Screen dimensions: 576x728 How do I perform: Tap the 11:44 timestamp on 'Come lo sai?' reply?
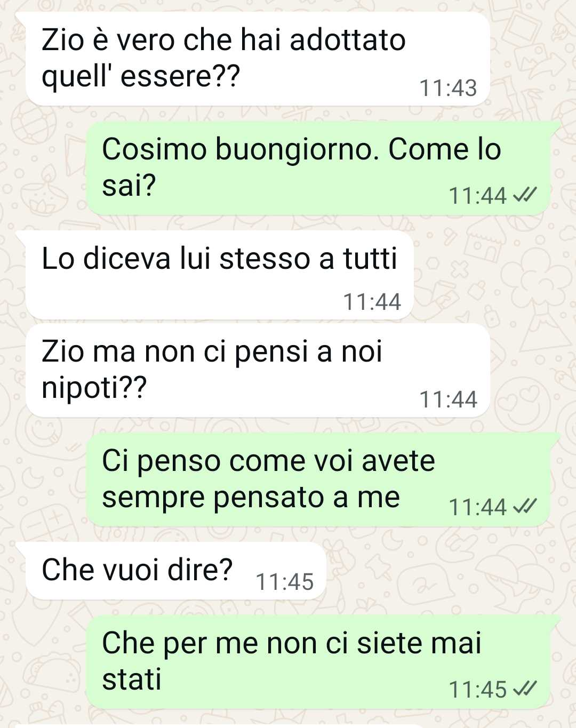478,196
